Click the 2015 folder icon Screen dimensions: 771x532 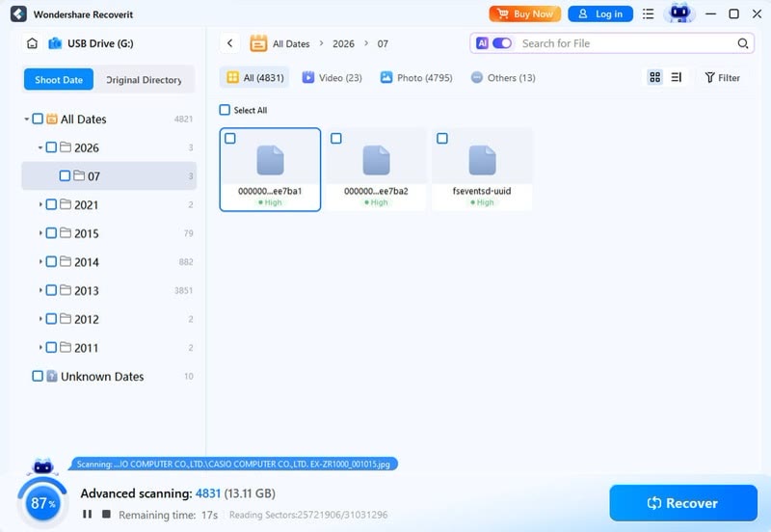(66, 232)
